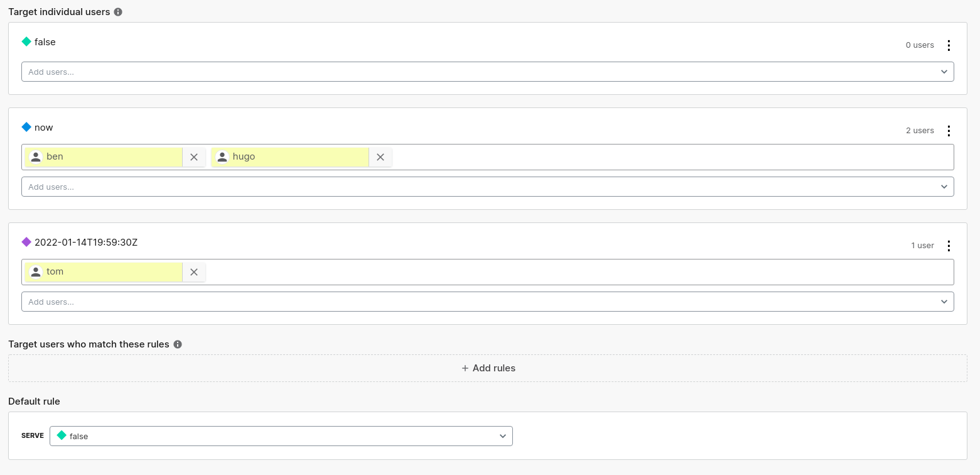Open kebab menu for 2022-01-14T19:59:30Z variation
980x475 pixels.
click(949, 246)
